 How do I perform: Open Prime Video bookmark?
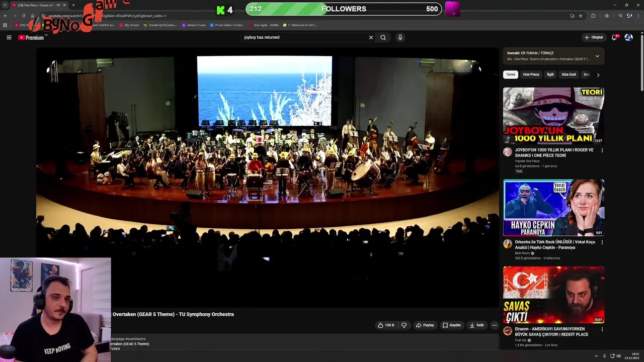(x=227, y=25)
